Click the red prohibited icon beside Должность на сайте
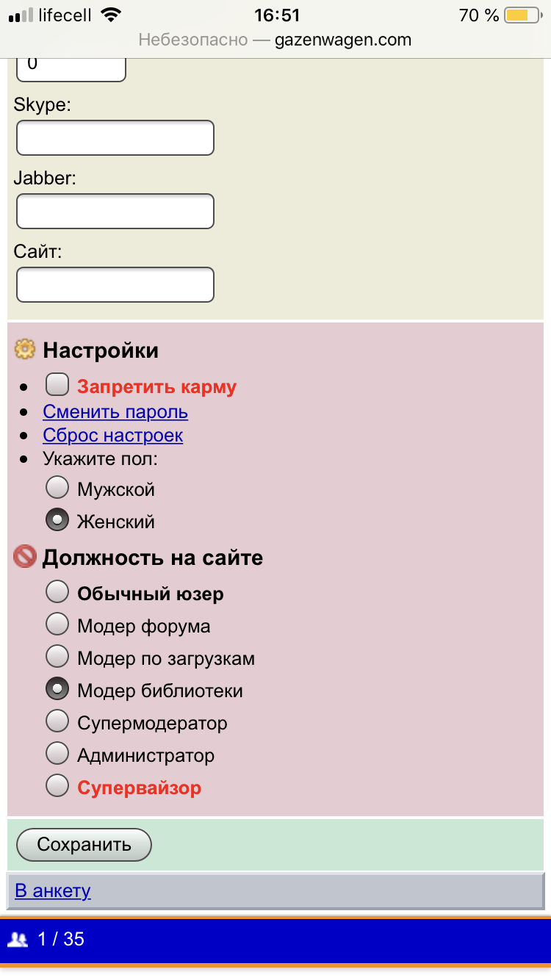This screenshot has width=551, height=980. click(x=25, y=558)
